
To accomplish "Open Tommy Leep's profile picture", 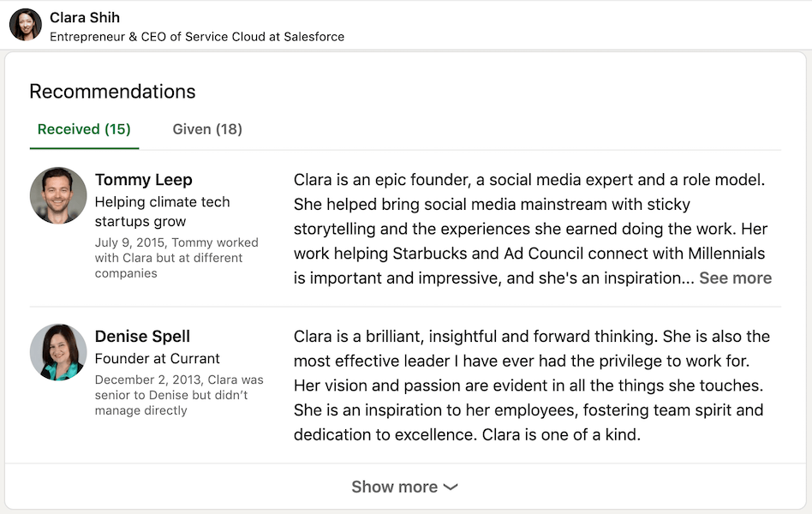I will (x=58, y=195).
